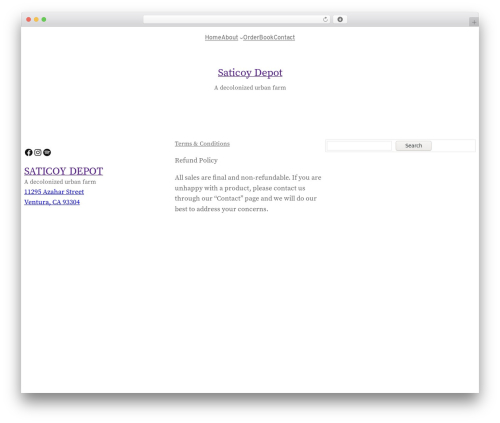Expand the About submenu arrow

241,38
